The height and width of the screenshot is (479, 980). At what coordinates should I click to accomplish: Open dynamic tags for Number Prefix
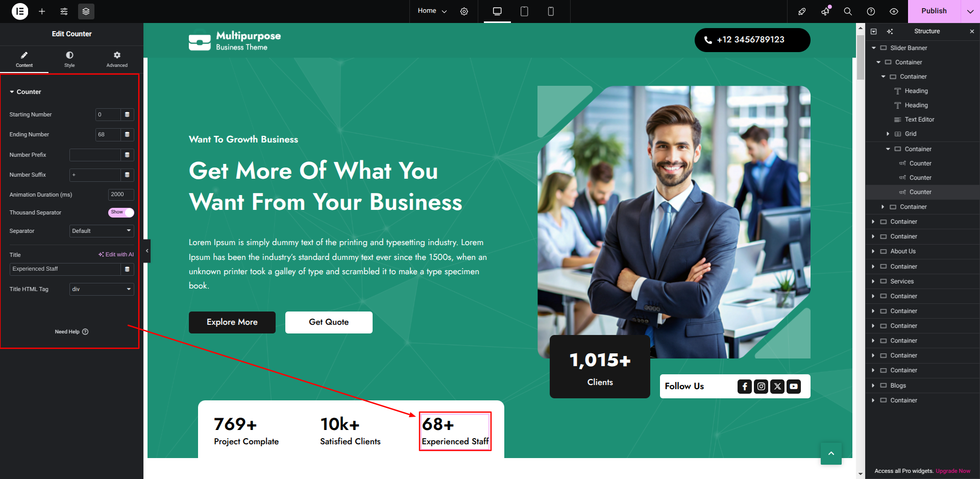(127, 155)
